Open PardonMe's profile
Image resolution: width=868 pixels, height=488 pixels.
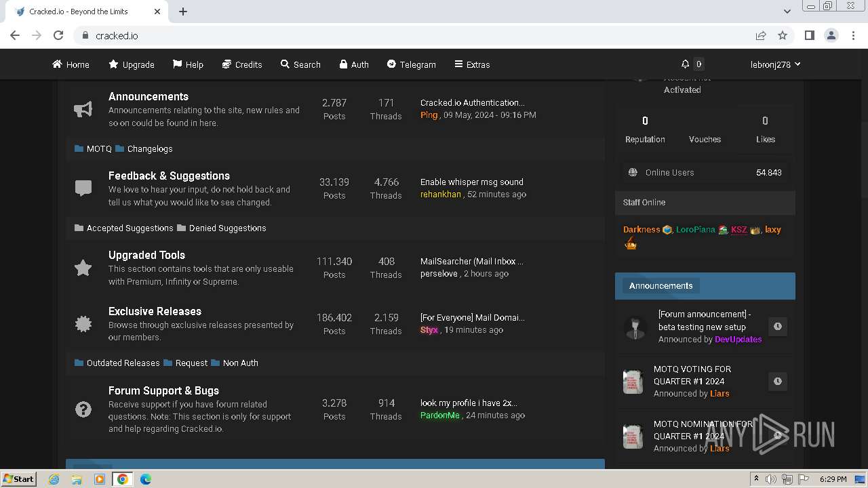click(439, 415)
